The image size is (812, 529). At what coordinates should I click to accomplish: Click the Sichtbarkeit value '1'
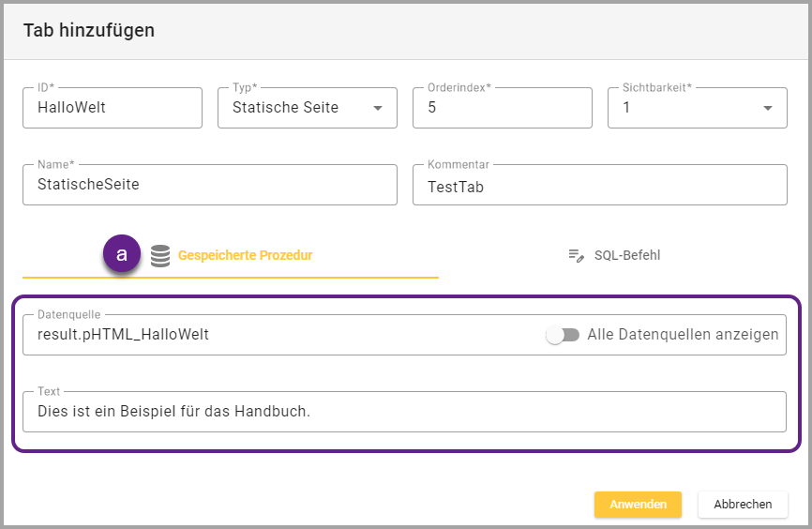coord(627,108)
